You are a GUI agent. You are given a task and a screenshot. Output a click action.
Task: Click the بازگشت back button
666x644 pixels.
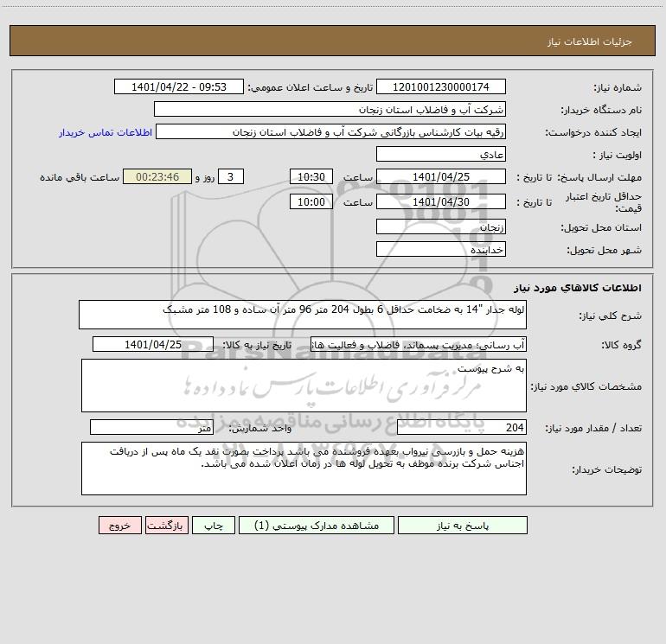pos(166,525)
